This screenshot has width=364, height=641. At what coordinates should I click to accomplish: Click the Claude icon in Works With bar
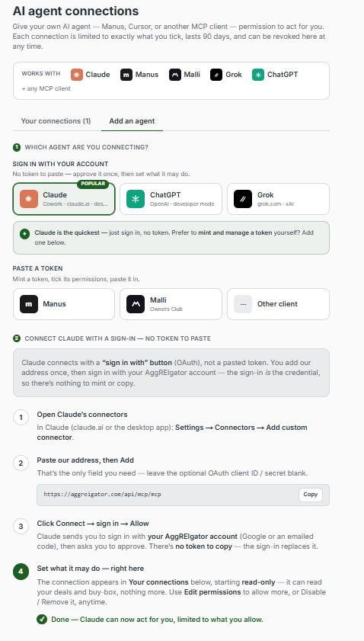(77, 75)
